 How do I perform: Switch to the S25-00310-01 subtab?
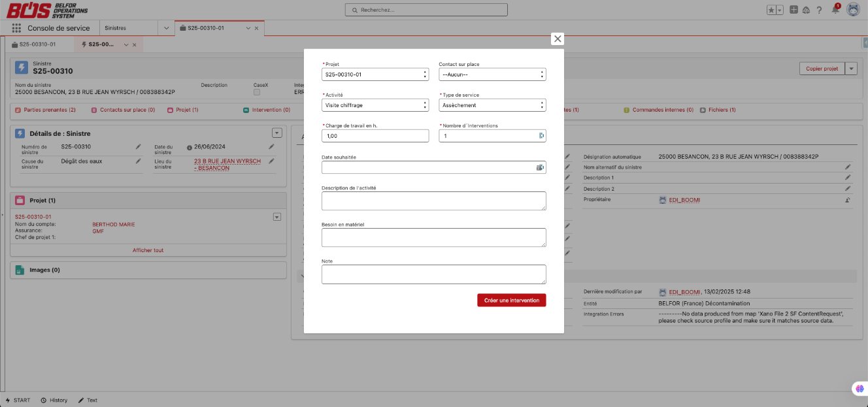tap(38, 44)
